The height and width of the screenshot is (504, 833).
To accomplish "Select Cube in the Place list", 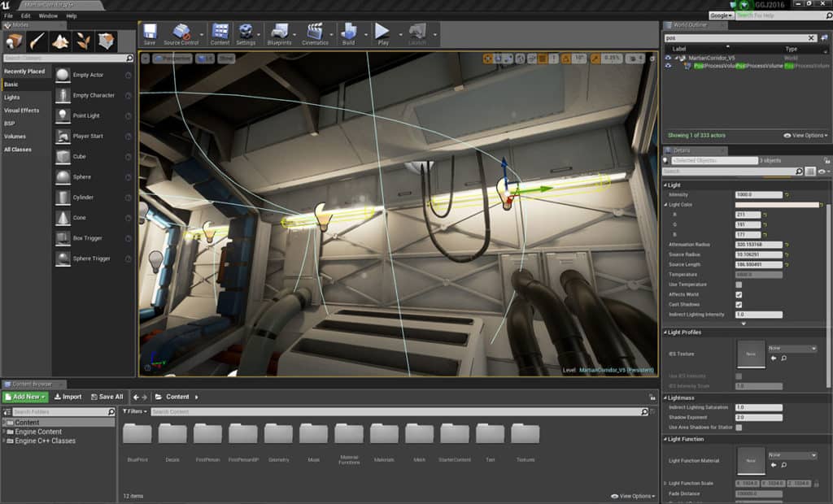I will [x=94, y=157].
